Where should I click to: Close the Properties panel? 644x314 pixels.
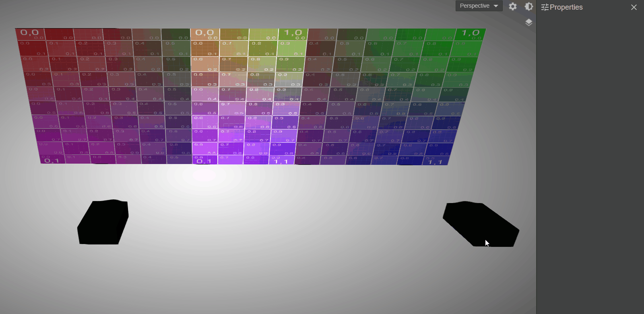(634, 7)
